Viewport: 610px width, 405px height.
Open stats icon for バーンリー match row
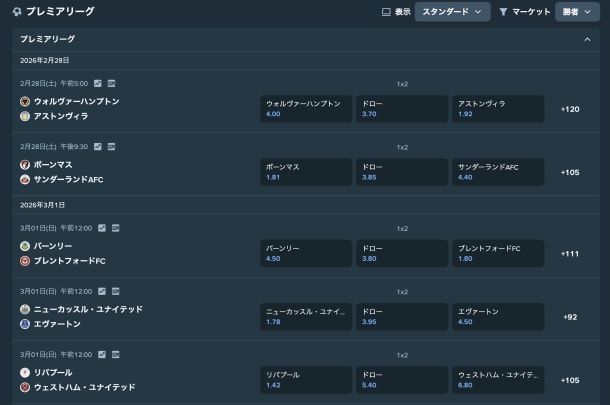click(x=102, y=228)
